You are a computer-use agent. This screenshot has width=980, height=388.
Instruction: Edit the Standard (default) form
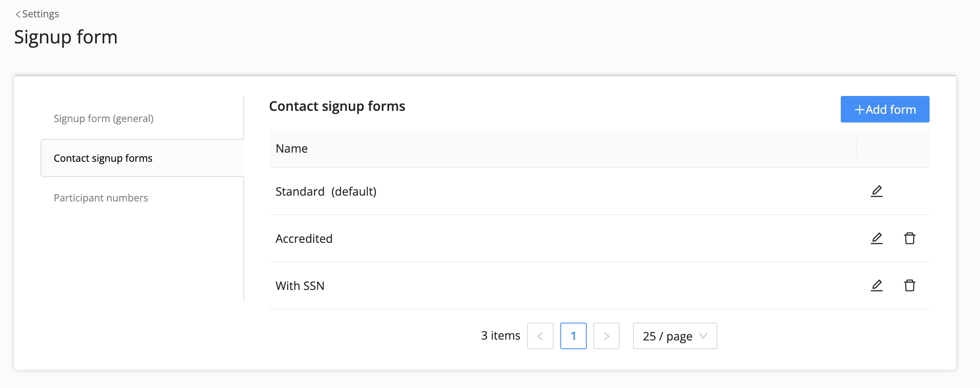point(876,191)
